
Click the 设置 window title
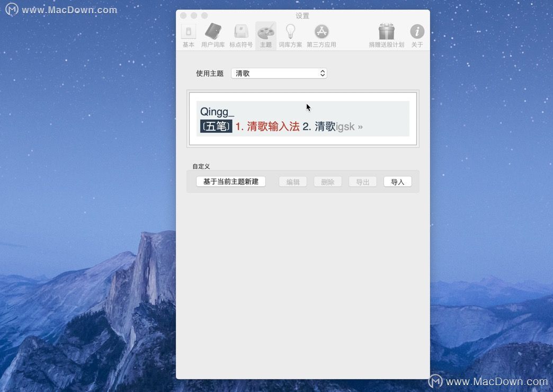click(x=302, y=15)
